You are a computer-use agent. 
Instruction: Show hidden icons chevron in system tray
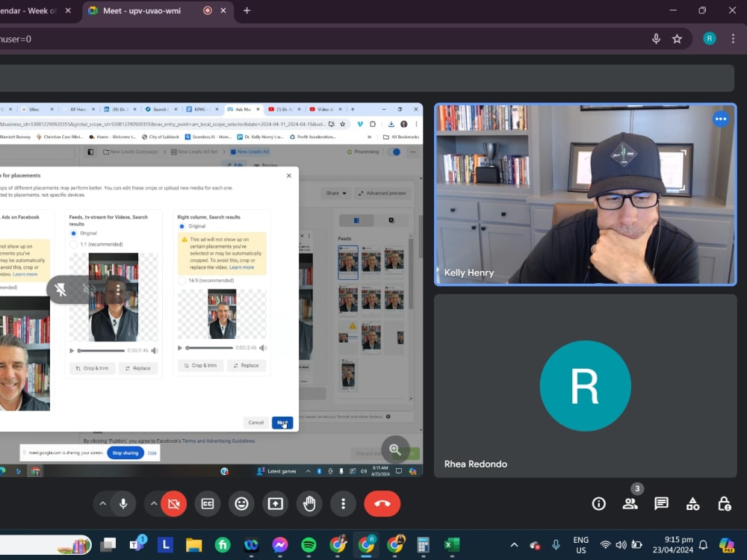[x=514, y=544]
